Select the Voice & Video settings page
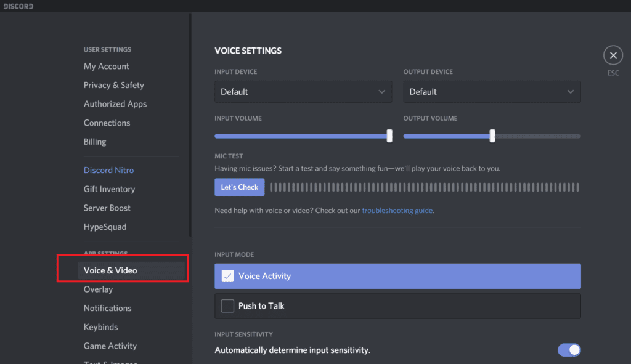Viewport: 631px width, 364px height. pyautogui.click(x=110, y=270)
